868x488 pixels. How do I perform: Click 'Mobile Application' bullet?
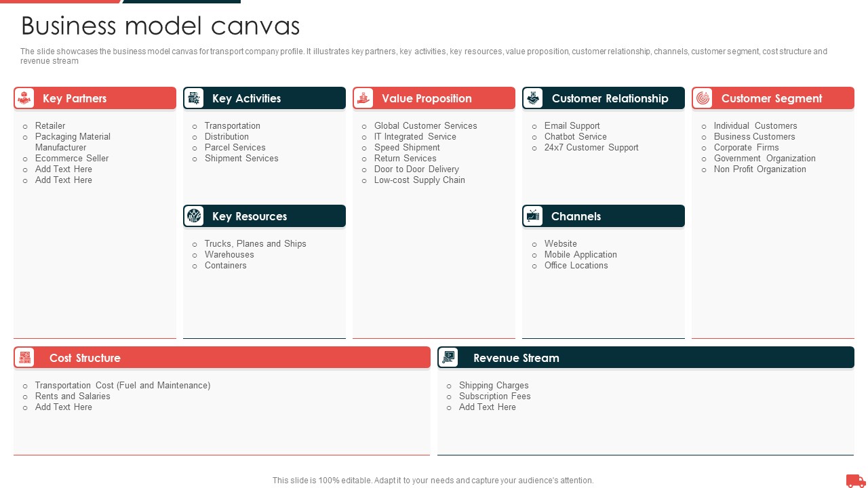580,255
